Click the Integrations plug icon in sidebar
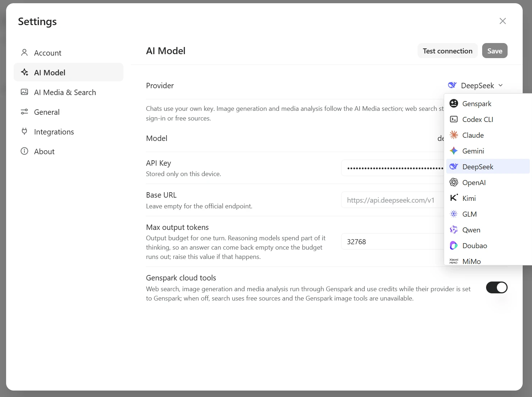Image resolution: width=532 pixels, height=397 pixels. click(x=24, y=132)
